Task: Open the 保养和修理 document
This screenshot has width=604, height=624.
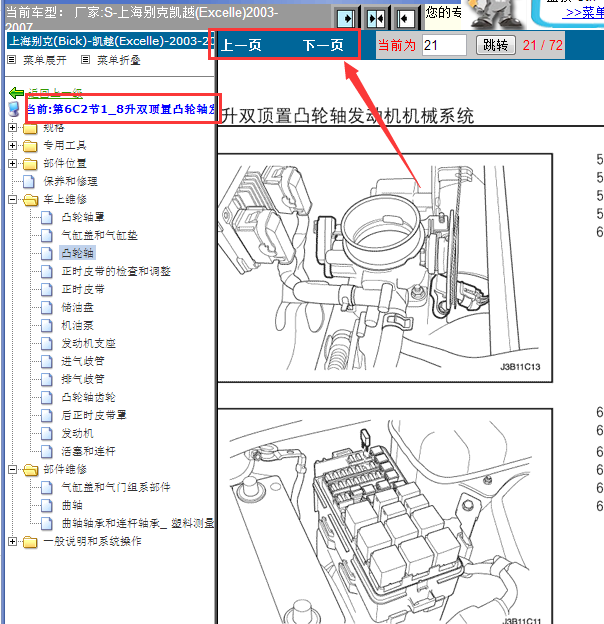Action: [70, 181]
